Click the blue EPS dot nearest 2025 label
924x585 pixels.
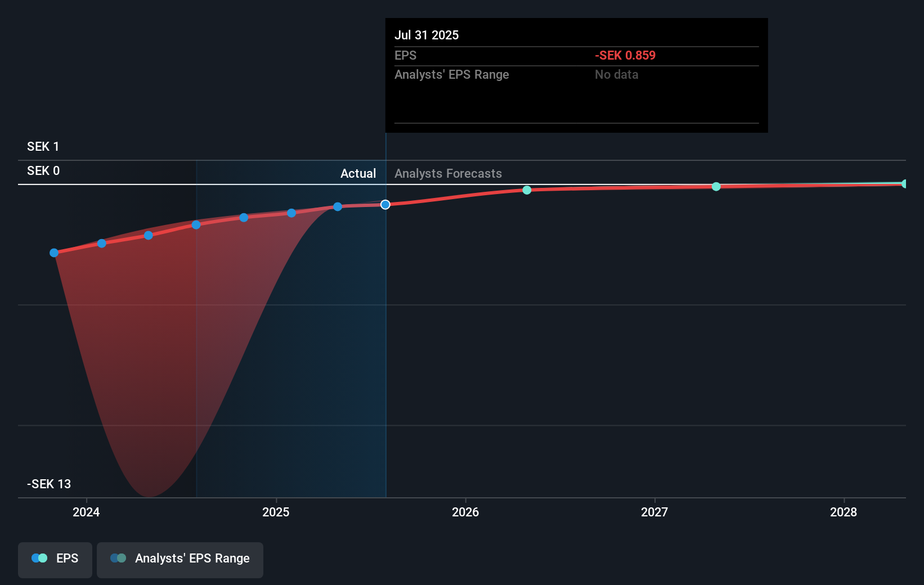click(x=291, y=213)
